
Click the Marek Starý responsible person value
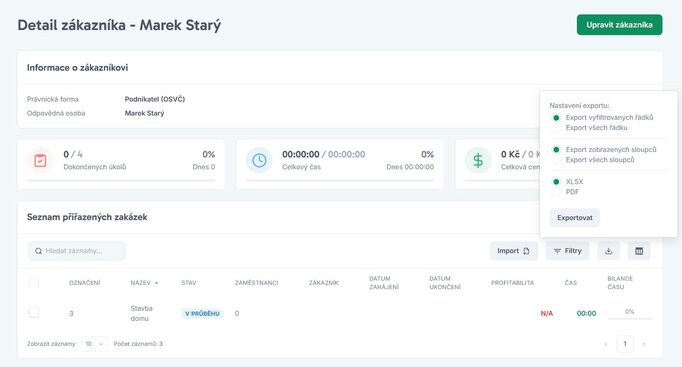click(x=144, y=113)
